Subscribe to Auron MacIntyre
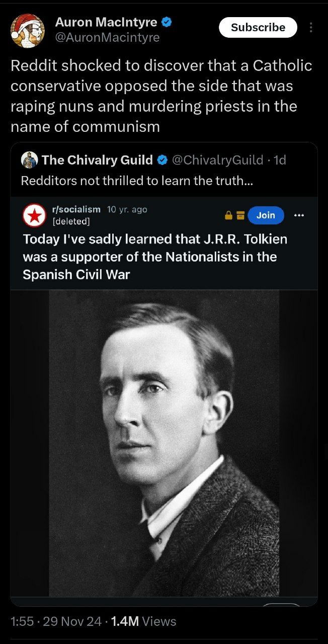Image resolution: width=328 pixels, height=644 pixels. [x=258, y=27]
